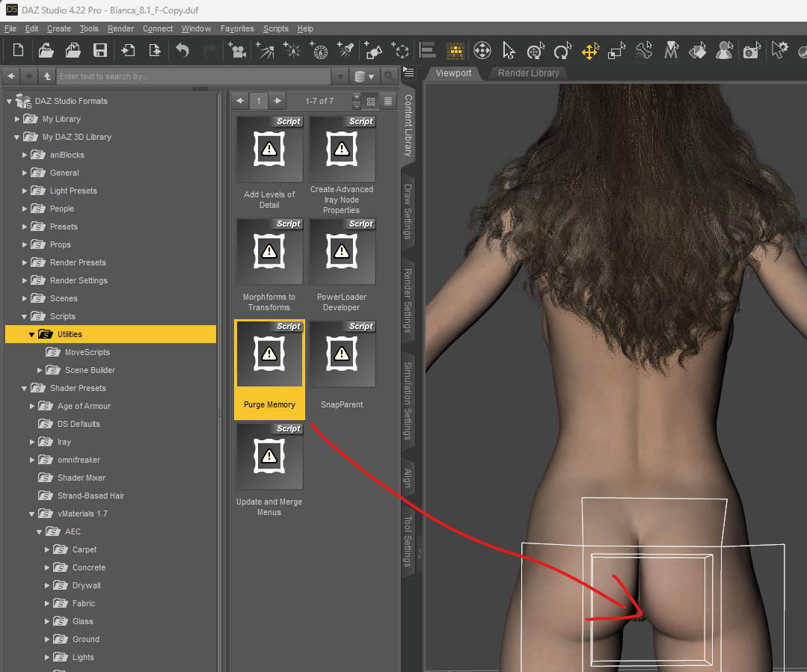
Task: Create new linear point light
Action: [x=319, y=50]
